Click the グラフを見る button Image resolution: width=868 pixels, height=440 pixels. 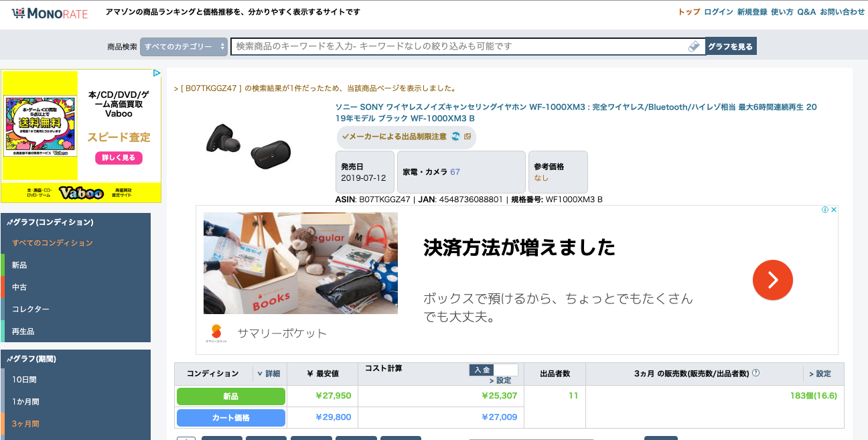coord(731,47)
